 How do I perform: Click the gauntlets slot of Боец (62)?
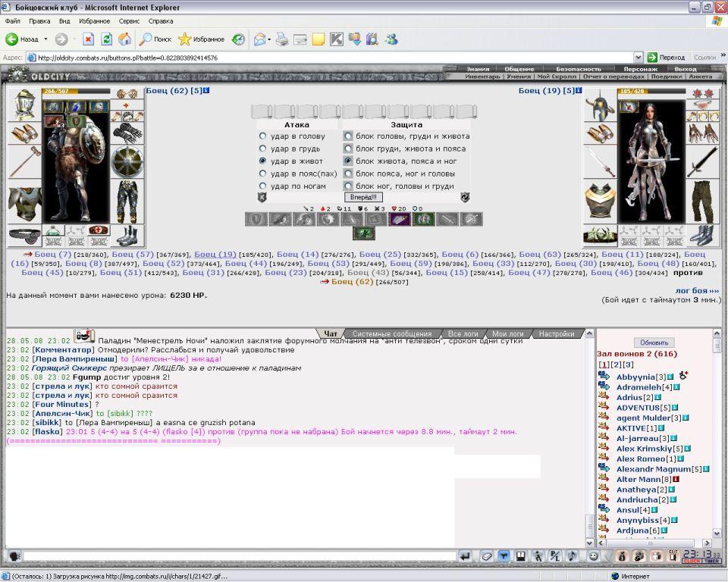[127, 133]
